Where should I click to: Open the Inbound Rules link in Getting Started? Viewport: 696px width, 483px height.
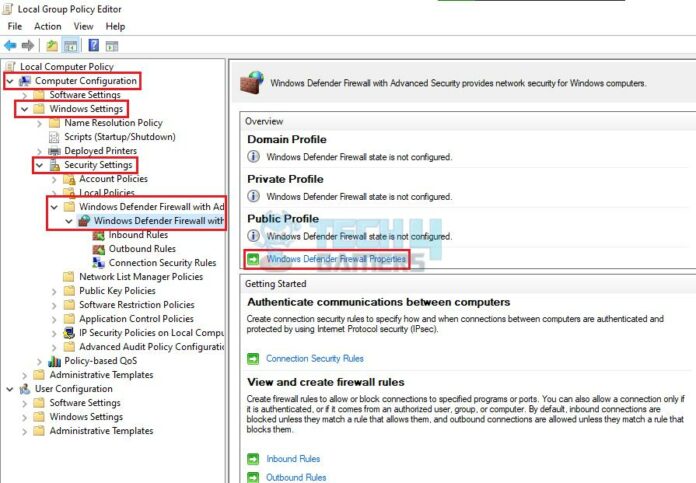coord(293,459)
